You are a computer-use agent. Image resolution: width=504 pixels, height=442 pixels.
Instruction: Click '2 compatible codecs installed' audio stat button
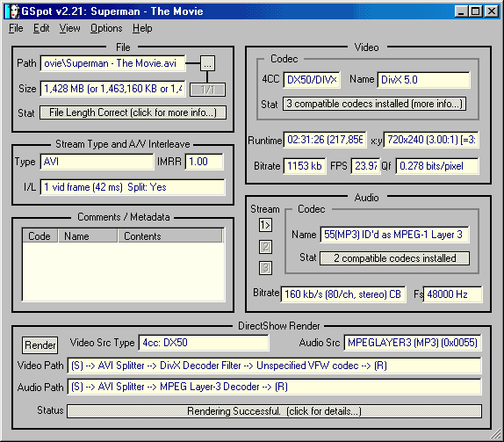tap(395, 258)
